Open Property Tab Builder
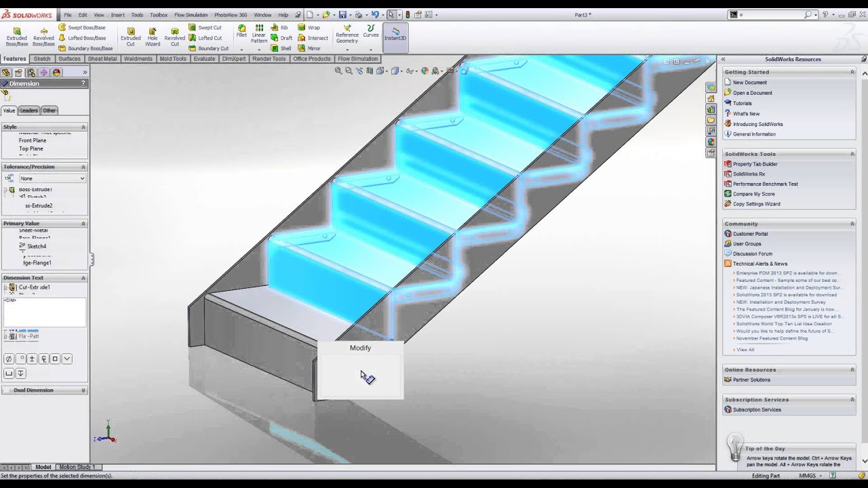Screen dimensions: 868x488 tap(755, 164)
